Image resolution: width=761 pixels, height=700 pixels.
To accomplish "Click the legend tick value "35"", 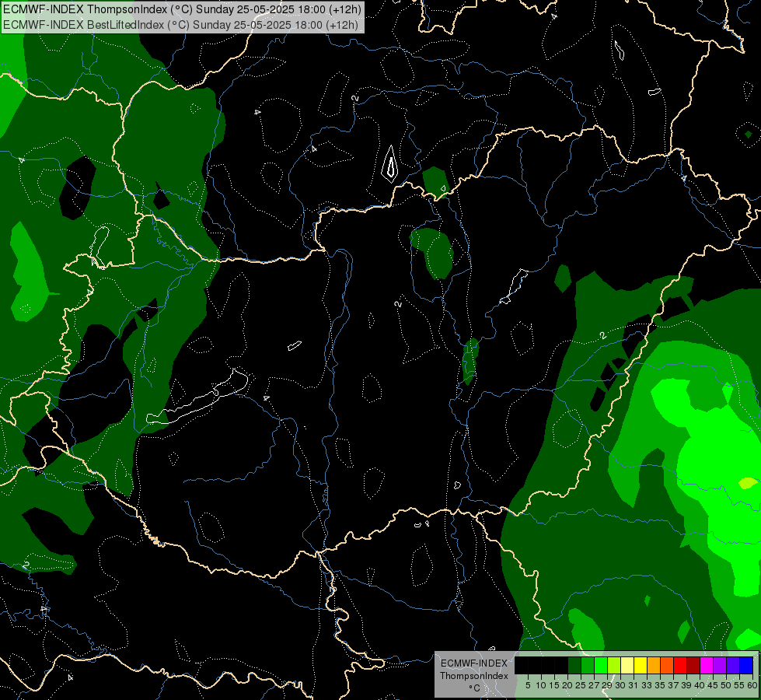I will pyautogui.click(x=660, y=685).
